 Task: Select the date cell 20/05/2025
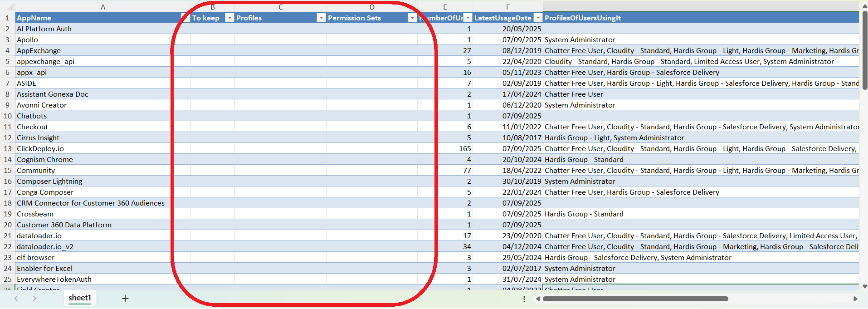tap(508, 29)
